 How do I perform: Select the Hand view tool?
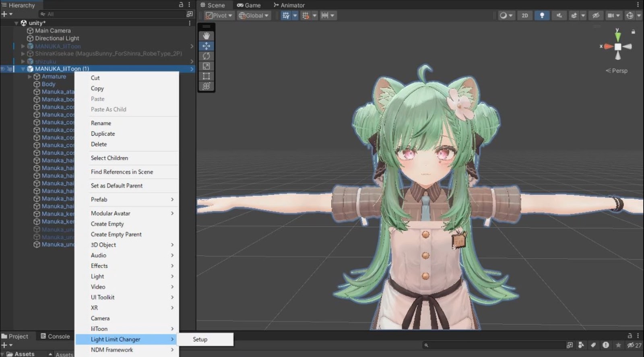click(206, 36)
